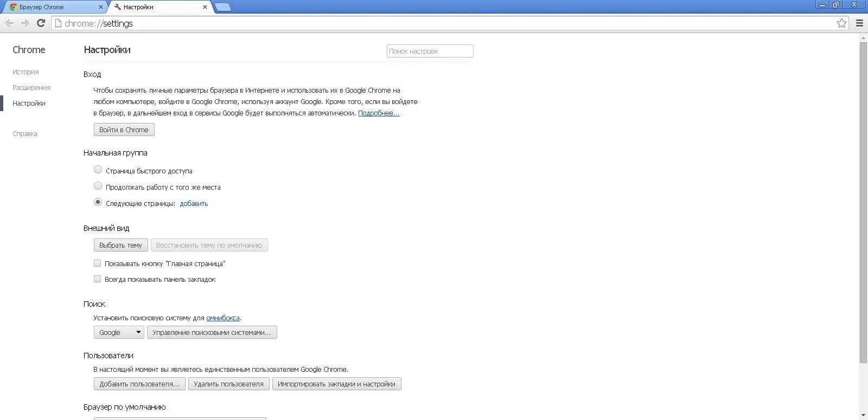Click the vertical scrollbar thumb

pyautogui.click(x=863, y=202)
